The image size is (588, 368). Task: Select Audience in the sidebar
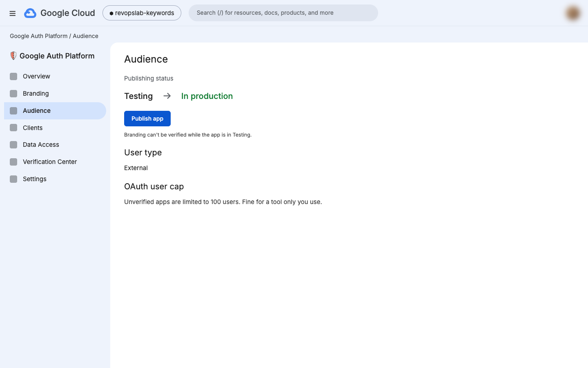point(55,111)
